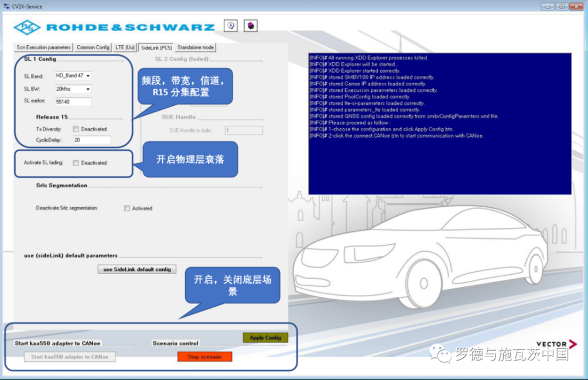Open the LTE (Uu) tab

125,47
